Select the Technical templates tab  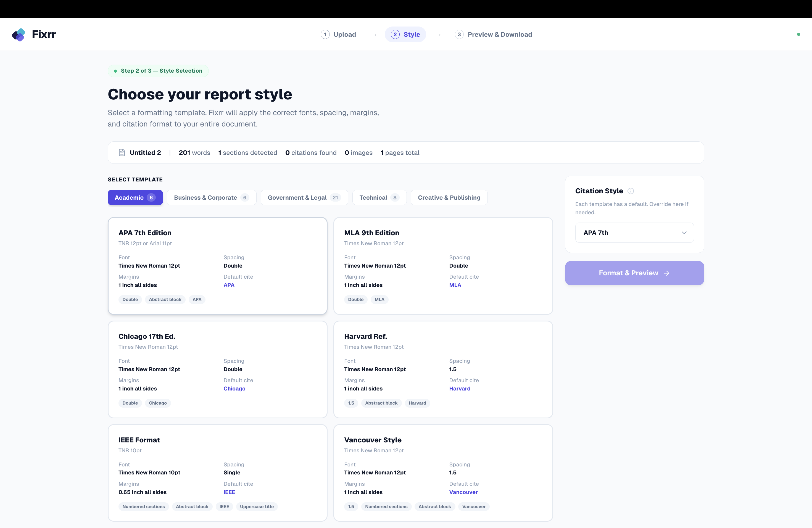pyautogui.click(x=379, y=197)
